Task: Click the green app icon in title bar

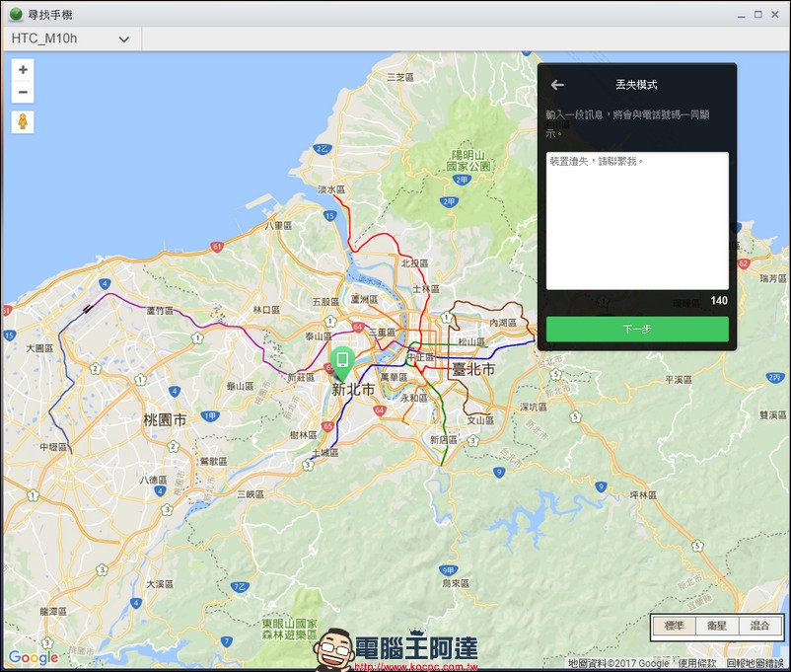Action: 16,15
